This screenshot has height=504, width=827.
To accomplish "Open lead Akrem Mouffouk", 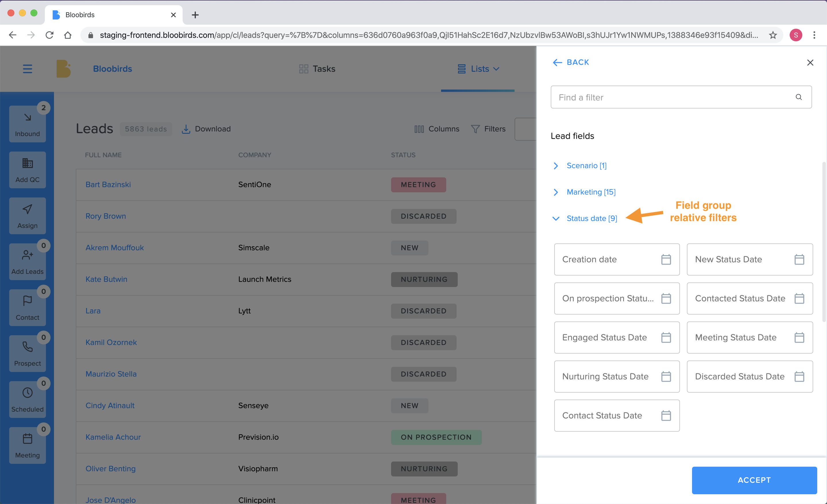I will point(115,248).
